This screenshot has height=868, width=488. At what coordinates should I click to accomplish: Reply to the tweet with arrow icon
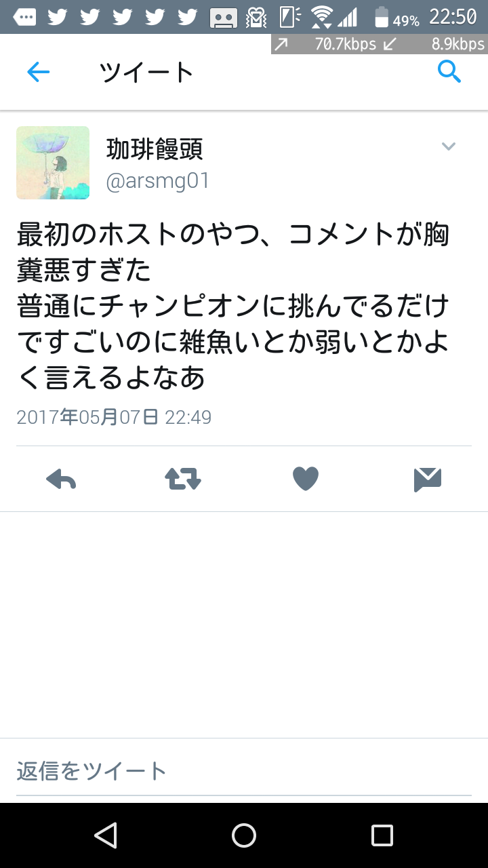click(61, 479)
